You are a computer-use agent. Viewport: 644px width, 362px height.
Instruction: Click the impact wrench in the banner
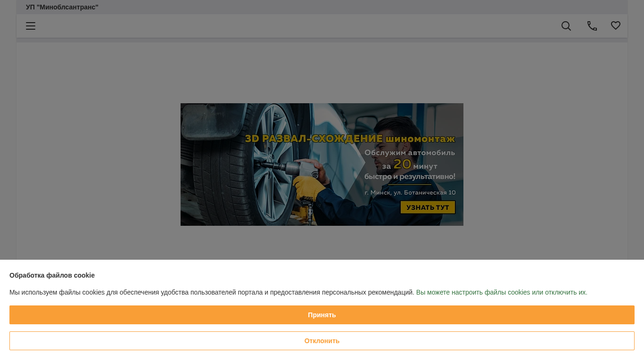pos(292,167)
